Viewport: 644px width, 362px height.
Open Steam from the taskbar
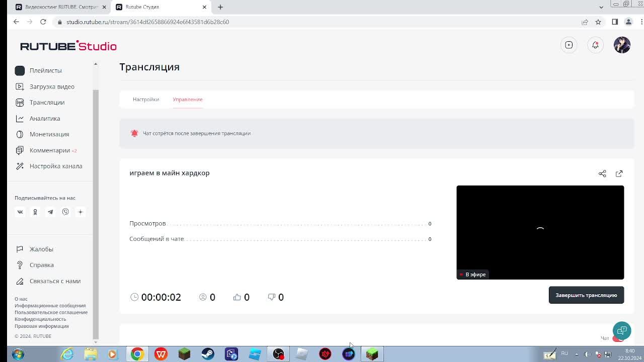pyautogui.click(x=208, y=354)
